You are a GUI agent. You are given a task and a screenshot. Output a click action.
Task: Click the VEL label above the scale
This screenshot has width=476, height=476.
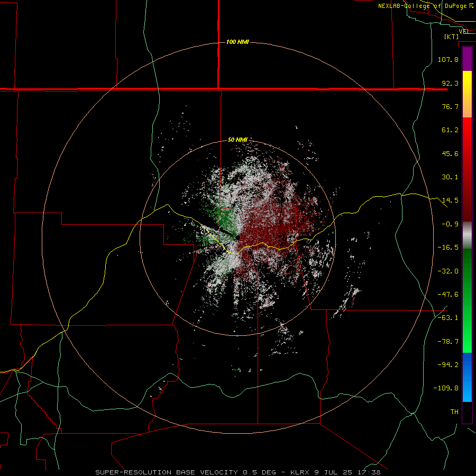coord(464,31)
